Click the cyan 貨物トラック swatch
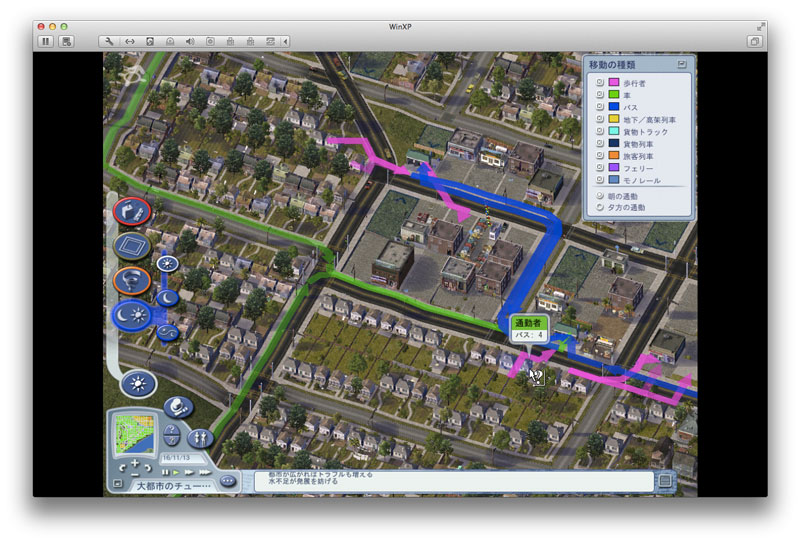The height and width of the screenshot is (542, 800). [x=614, y=131]
